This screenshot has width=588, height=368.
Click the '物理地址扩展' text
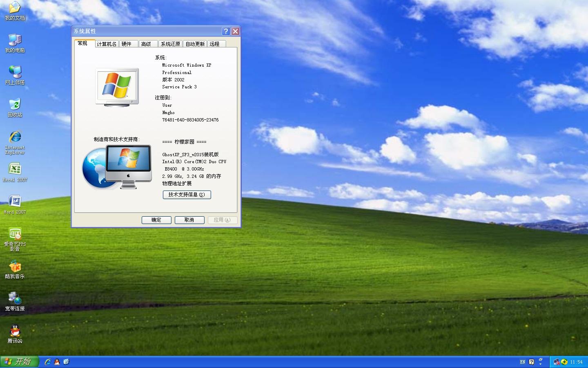coord(177,184)
